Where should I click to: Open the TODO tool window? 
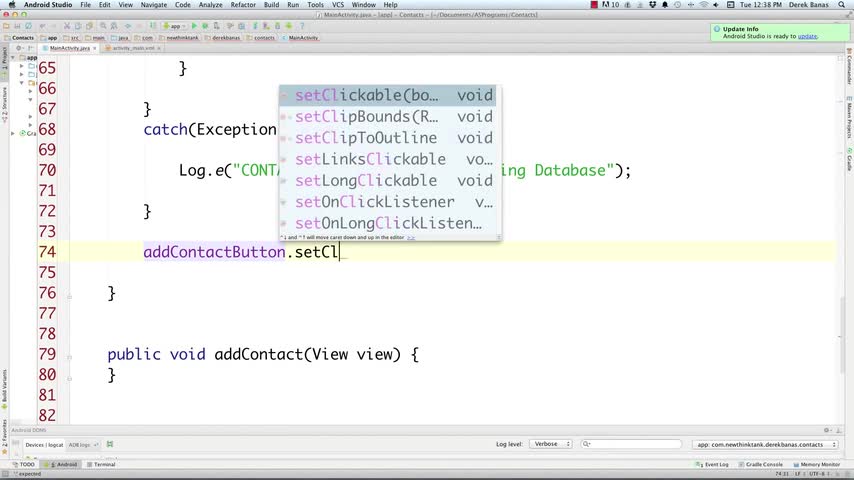(x=23, y=464)
